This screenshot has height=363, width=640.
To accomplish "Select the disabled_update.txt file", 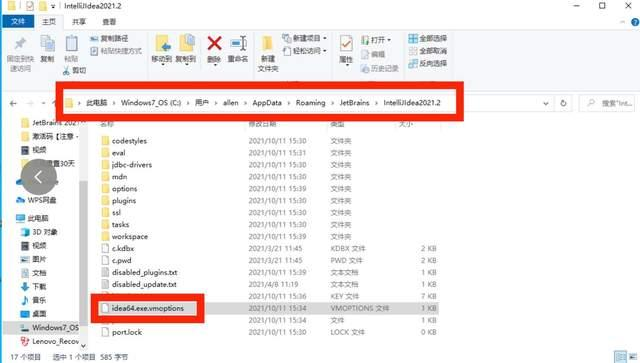I will pos(144,284).
